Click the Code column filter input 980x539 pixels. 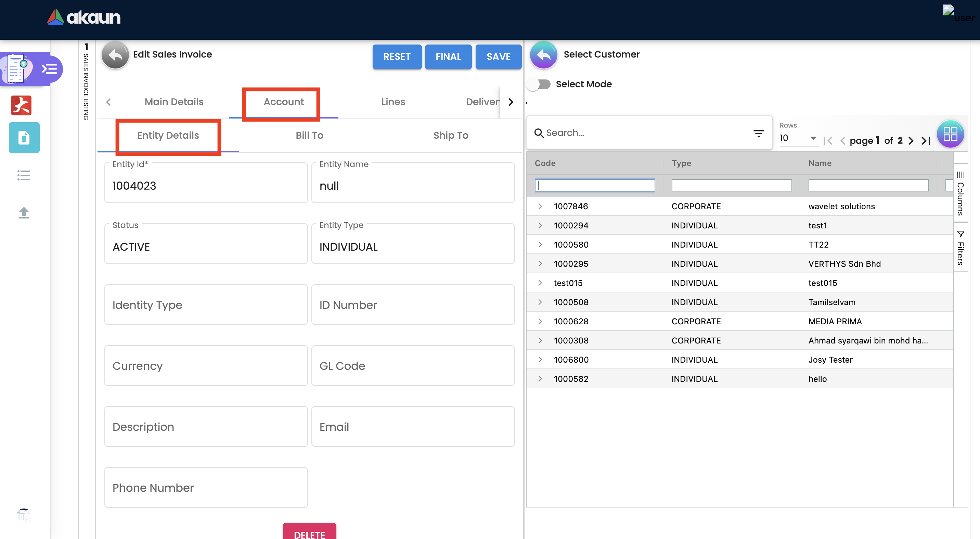[x=595, y=185]
